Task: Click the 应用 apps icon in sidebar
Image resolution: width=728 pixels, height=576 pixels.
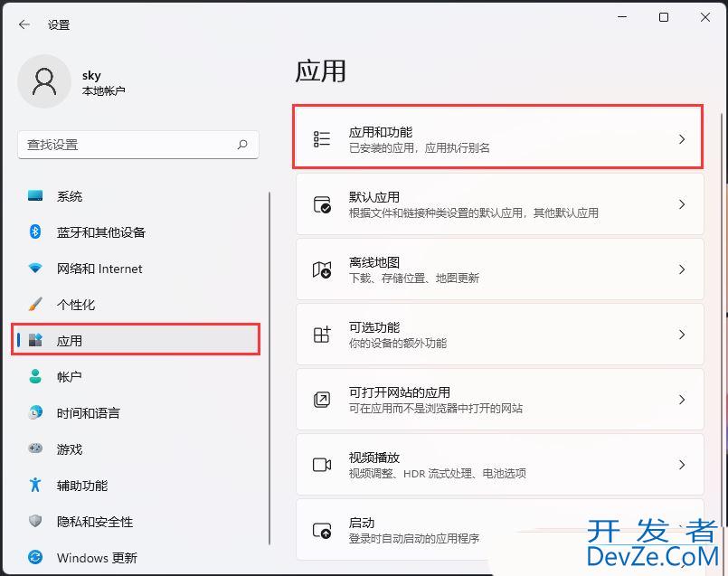Action: point(35,340)
